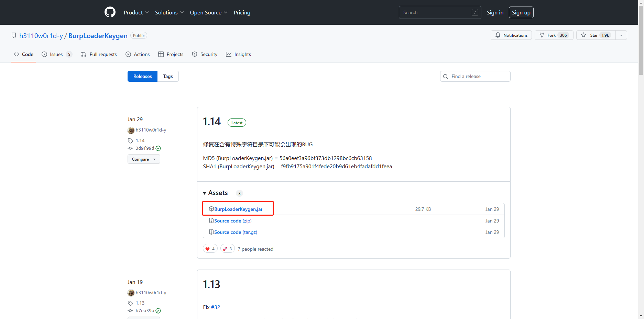Click the 29.7 KB file size

(x=423, y=209)
